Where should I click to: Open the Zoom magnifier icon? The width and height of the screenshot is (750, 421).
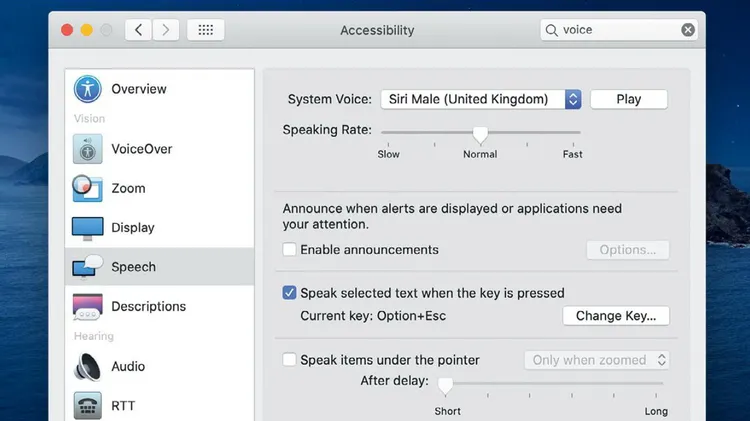click(x=88, y=188)
